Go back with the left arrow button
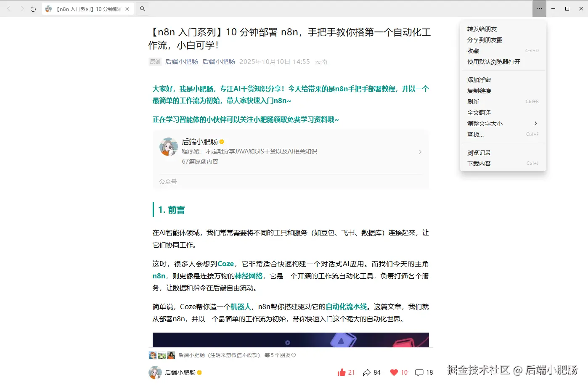Screen dimensions: 588x386 coord(9,9)
